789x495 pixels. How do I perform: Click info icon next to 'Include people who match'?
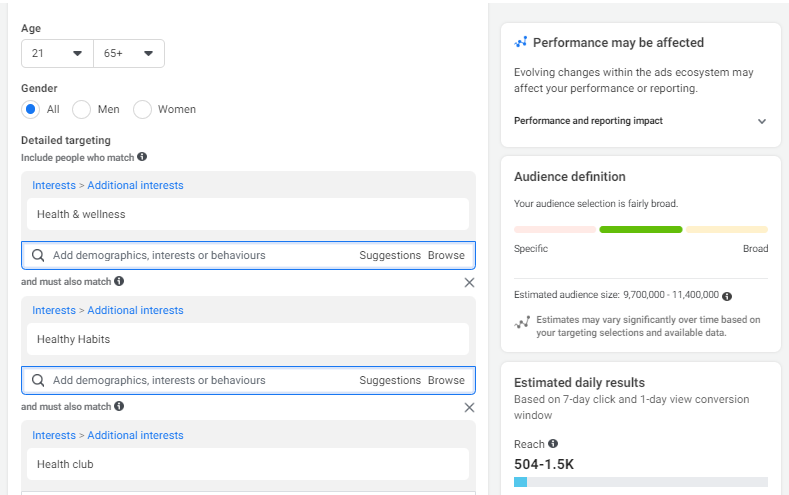pos(142,157)
